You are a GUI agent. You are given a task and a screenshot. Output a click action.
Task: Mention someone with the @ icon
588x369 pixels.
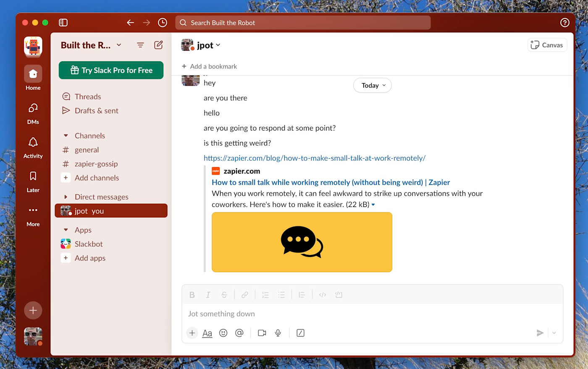(239, 333)
